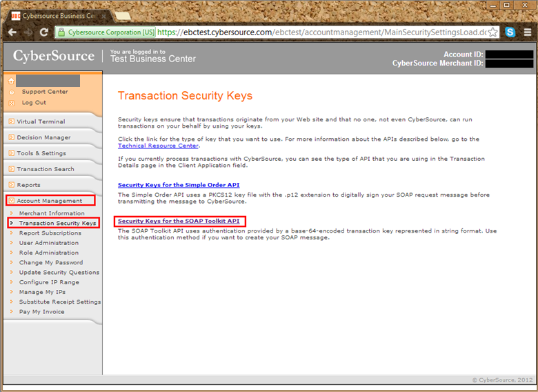Open Security Keys for Simple Order API

point(179,185)
